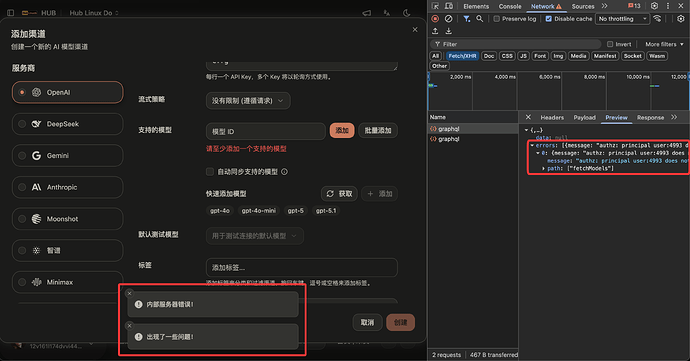Uncheck Disable cache in DevTools
Image resolution: width=690 pixels, height=361 pixels.
pyautogui.click(x=548, y=19)
